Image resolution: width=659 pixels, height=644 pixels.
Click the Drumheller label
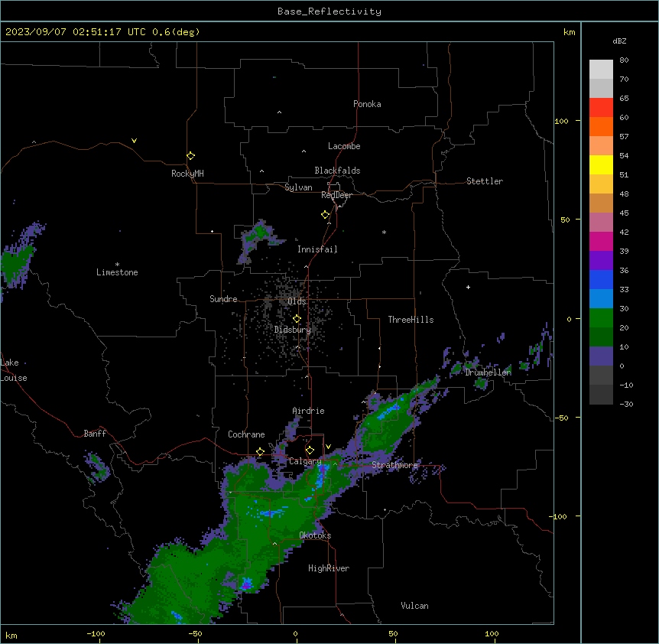[488, 372]
